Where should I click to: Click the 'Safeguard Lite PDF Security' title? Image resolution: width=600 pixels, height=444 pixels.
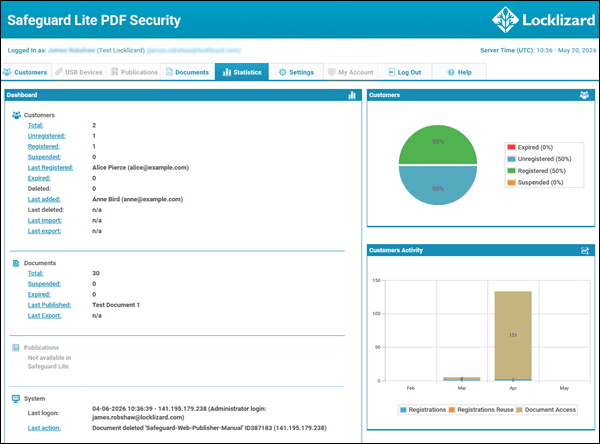[94, 20]
